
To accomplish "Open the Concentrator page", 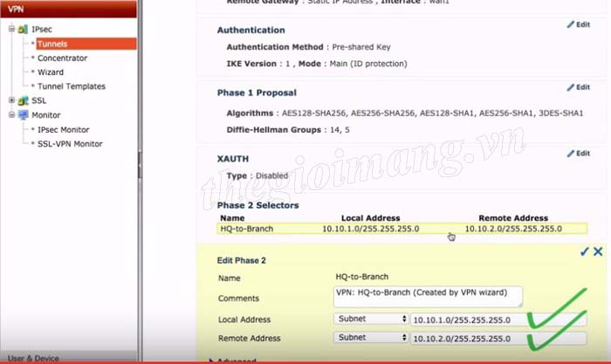I will tap(62, 58).
